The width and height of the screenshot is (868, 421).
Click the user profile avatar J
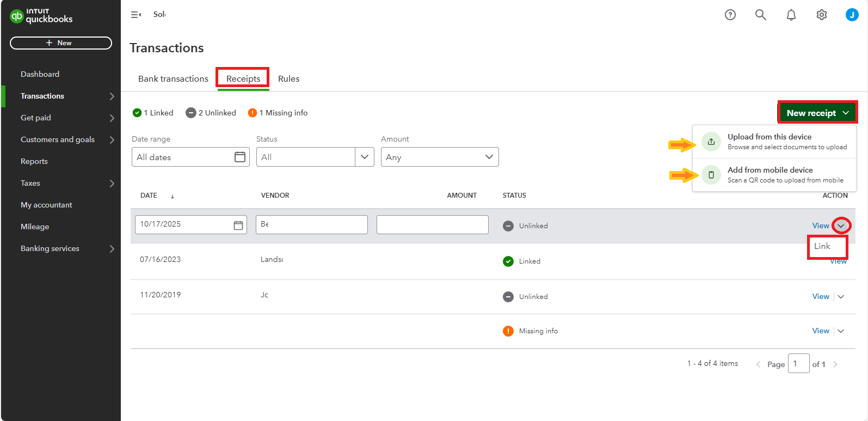[x=852, y=15]
